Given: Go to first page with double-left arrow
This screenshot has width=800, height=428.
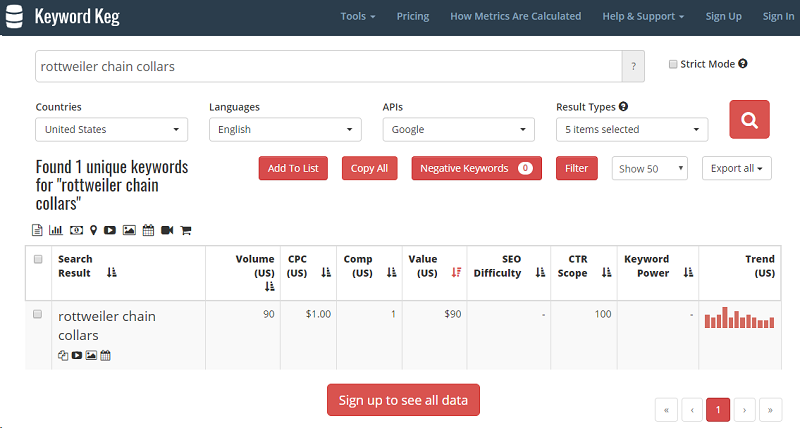Looking at the screenshot, I should [x=666, y=410].
